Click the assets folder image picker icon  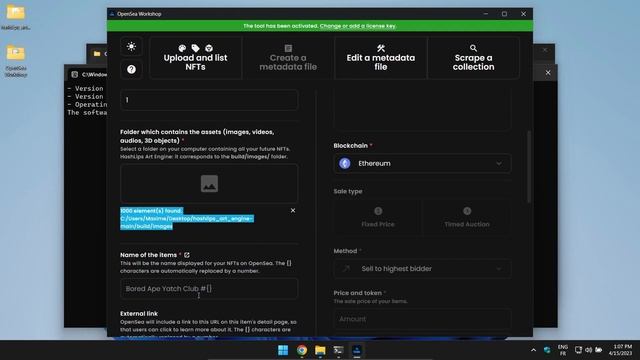209,184
